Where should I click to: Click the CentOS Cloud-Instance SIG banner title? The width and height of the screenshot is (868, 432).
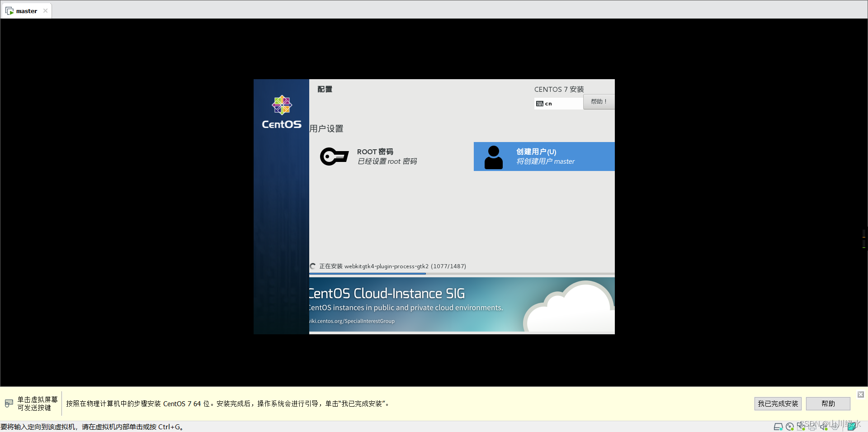387,294
